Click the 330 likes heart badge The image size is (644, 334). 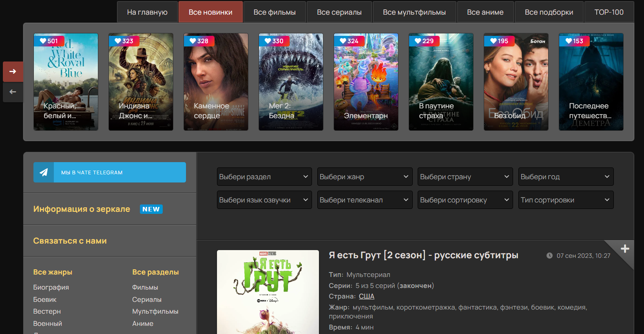click(274, 41)
